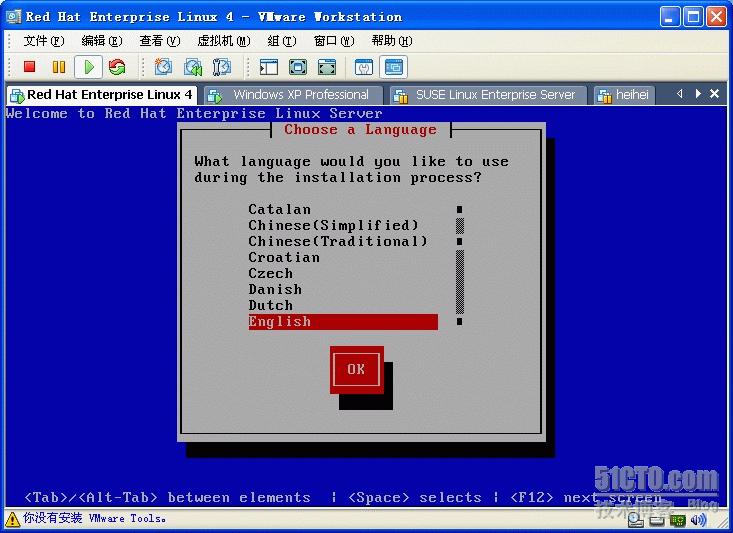Open the 组(T) menu
The image size is (733, 533).
coord(282,41)
